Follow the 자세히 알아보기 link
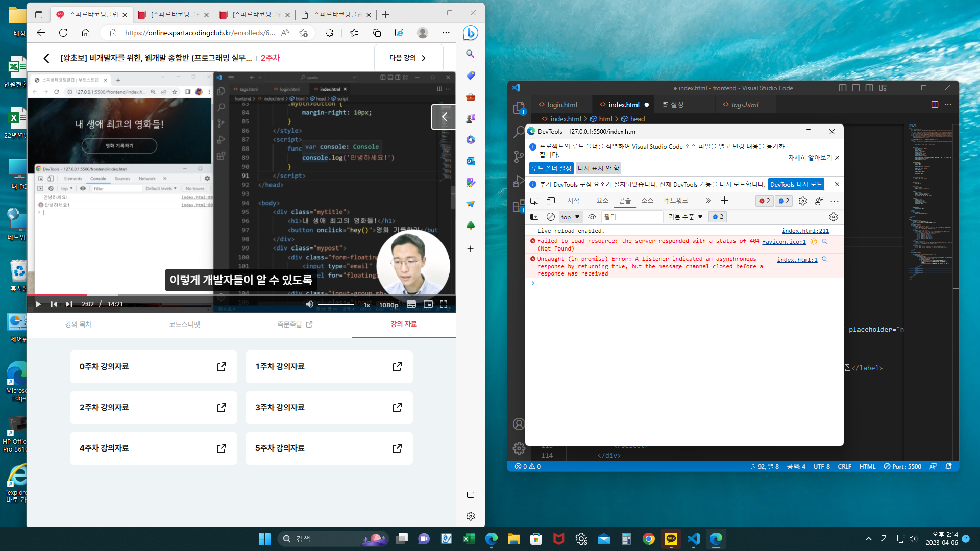Screen dimensions: 980x551 pyautogui.click(x=810, y=158)
